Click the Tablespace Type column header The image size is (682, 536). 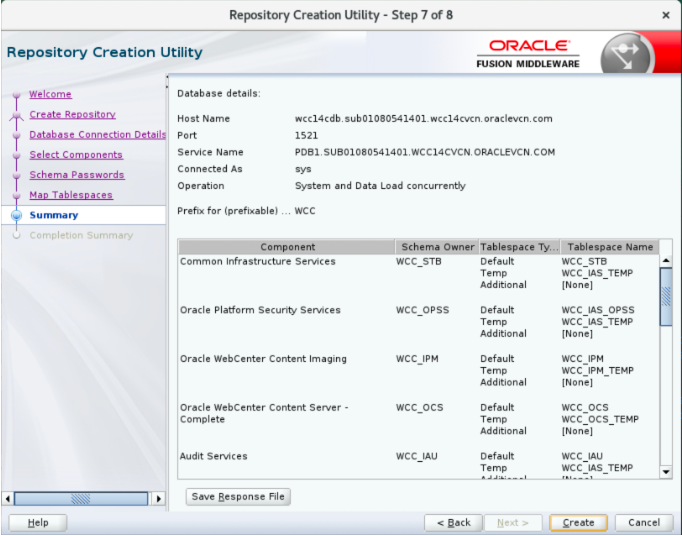click(x=519, y=247)
